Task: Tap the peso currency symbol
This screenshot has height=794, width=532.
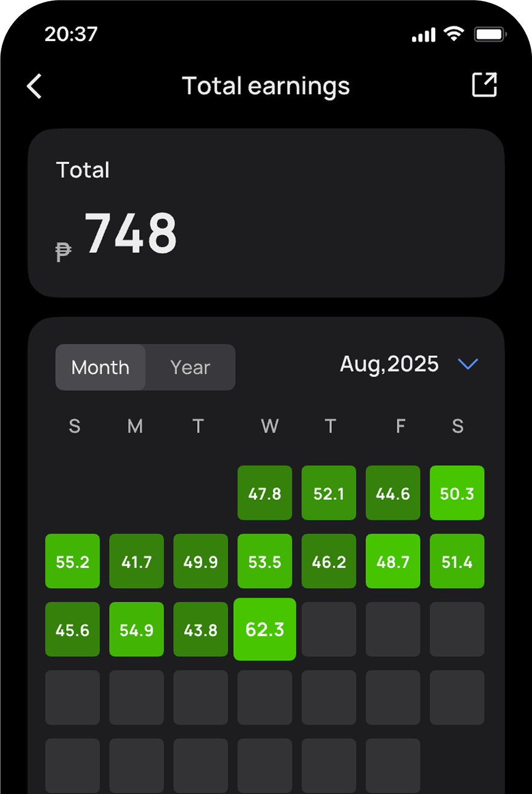Action: [64, 251]
